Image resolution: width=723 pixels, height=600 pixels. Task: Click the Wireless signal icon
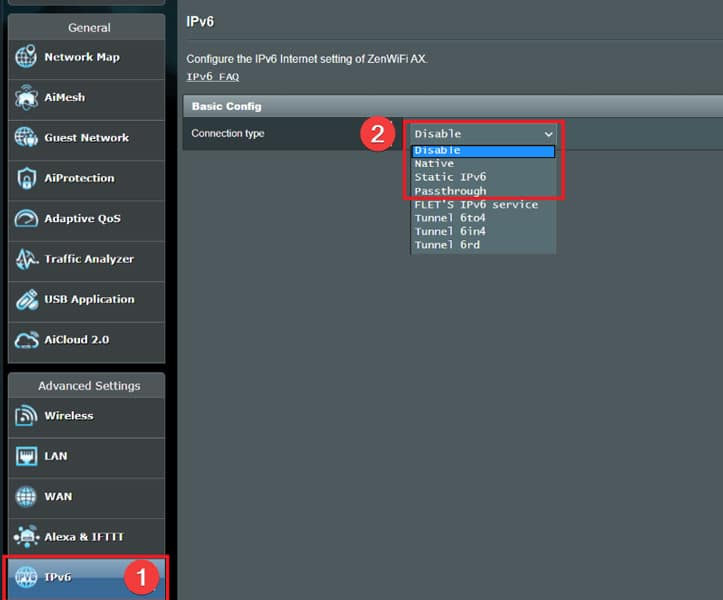(26, 416)
